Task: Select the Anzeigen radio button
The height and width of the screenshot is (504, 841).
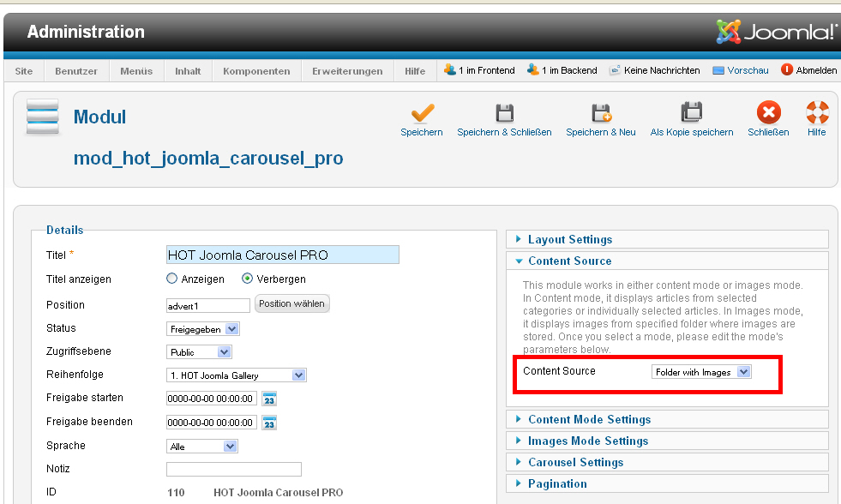Action: pyautogui.click(x=171, y=279)
